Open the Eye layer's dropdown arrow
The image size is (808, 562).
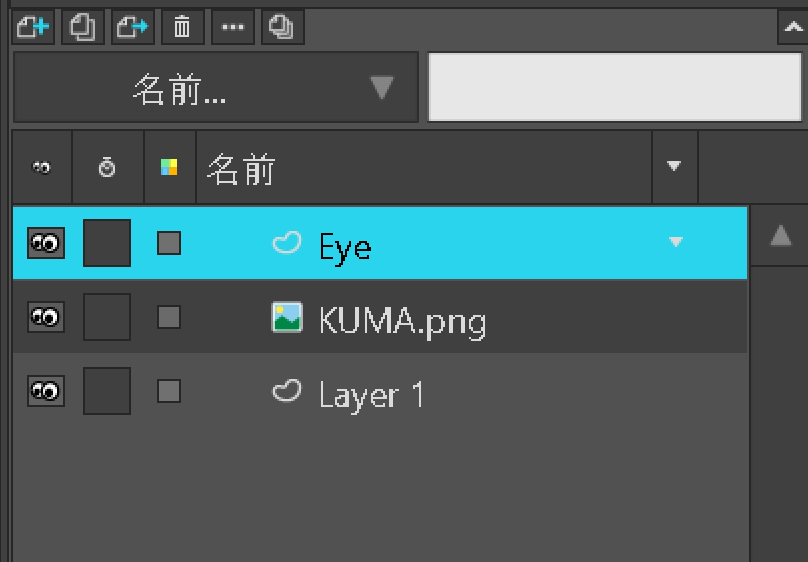(676, 242)
